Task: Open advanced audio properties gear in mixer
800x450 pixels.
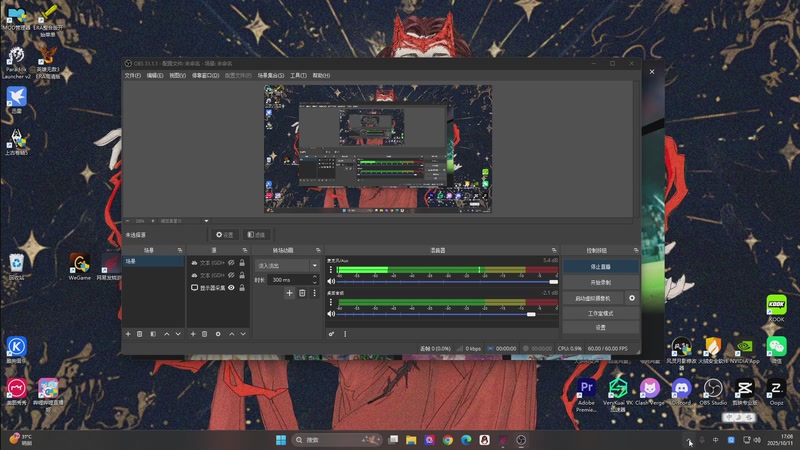Action: (331, 334)
